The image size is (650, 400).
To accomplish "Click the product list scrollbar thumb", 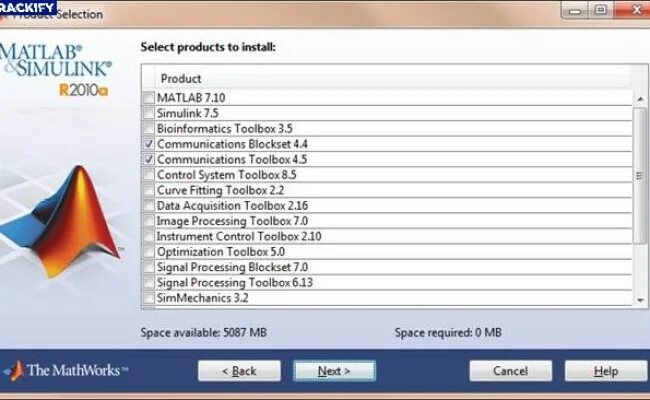I will click(640, 175).
